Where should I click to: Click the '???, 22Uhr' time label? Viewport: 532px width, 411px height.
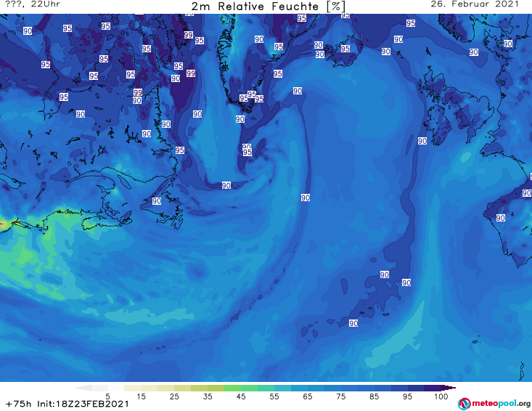pos(33,4)
